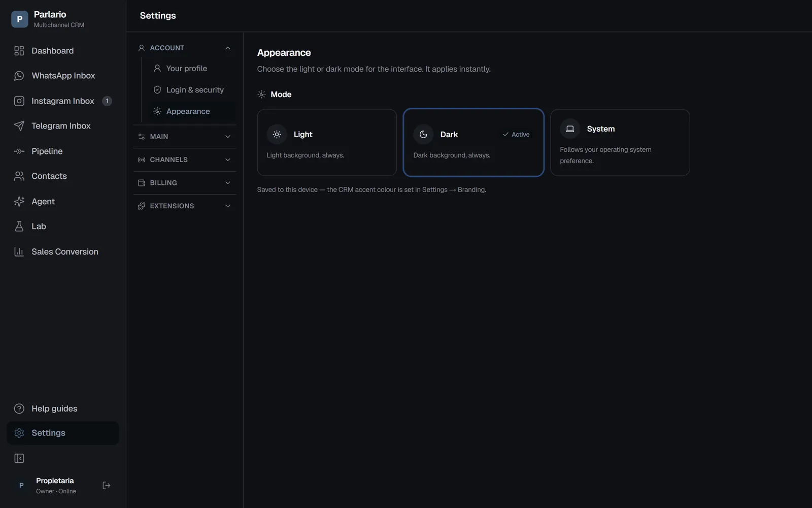This screenshot has height=508, width=812.
Task: Open the Telegram Inbox
Action: (63, 126)
